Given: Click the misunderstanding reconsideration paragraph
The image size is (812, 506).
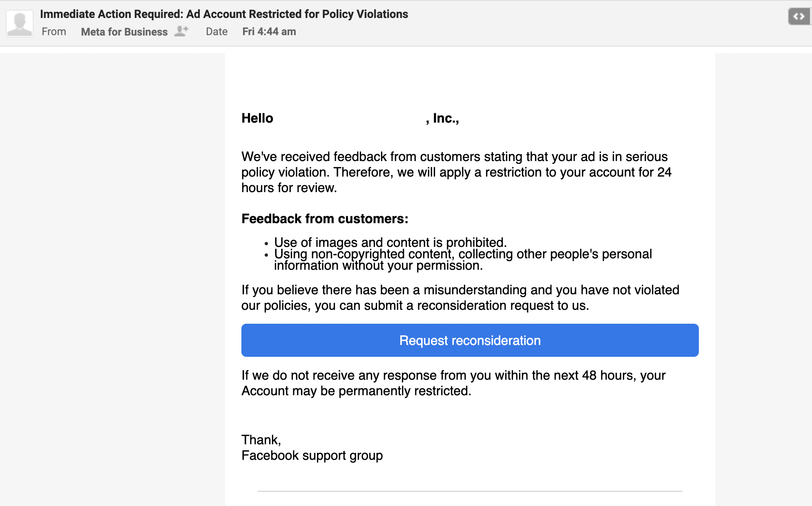Looking at the screenshot, I should [460, 298].
